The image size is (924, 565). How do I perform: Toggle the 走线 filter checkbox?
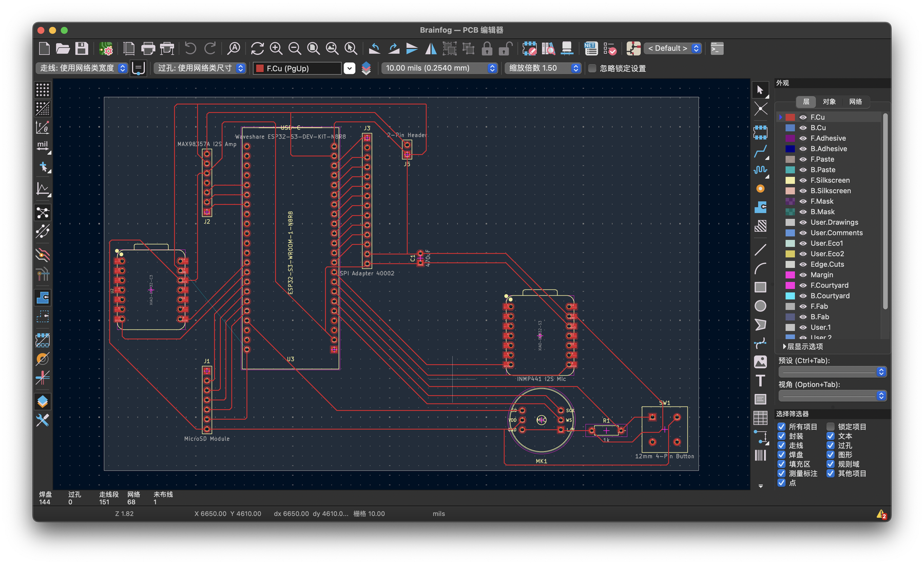tap(782, 445)
